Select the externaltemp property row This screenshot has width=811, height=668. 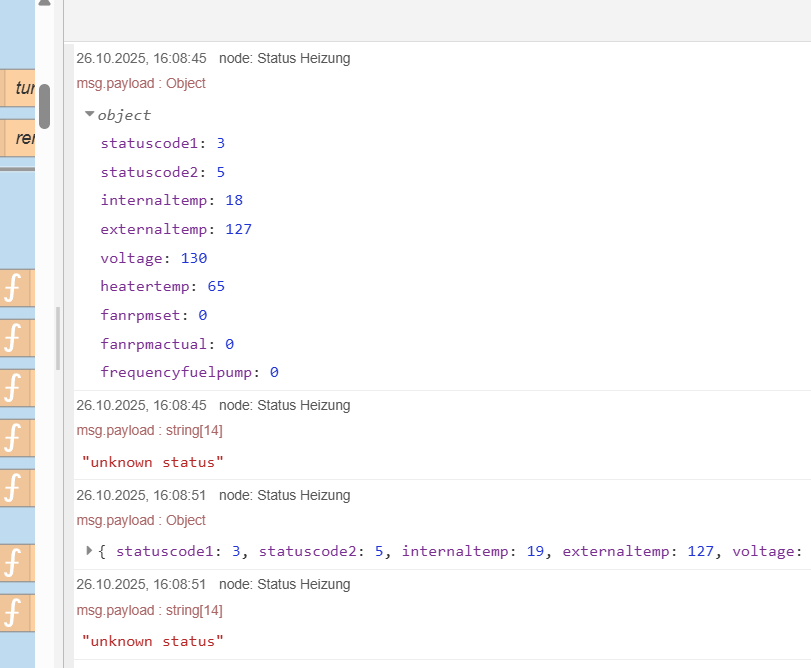tap(175, 229)
